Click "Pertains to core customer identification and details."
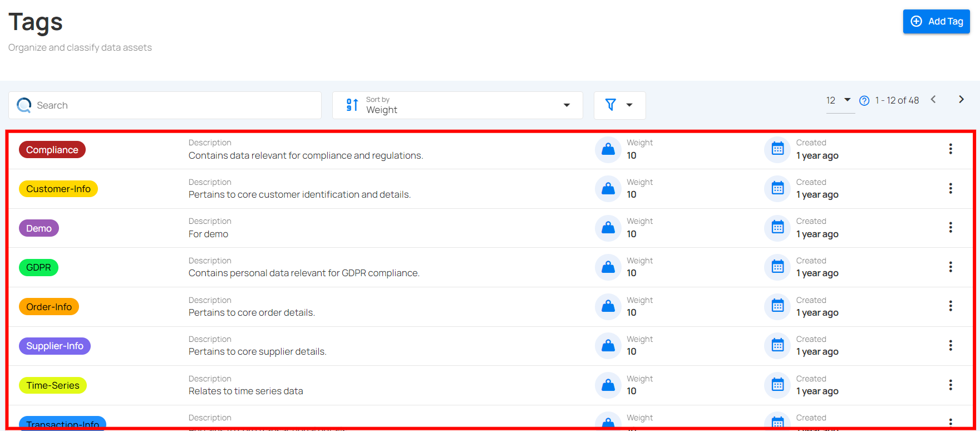Screen dimensions: 980x431 (299, 195)
